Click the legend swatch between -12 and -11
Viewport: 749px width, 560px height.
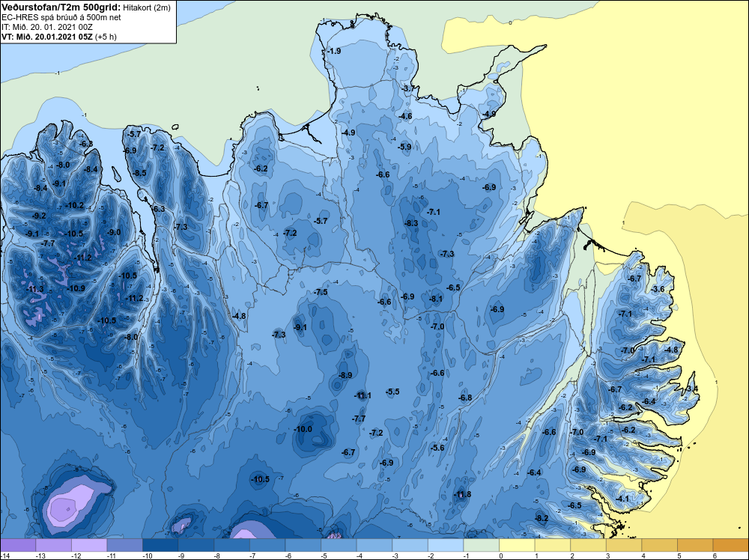[89, 545]
